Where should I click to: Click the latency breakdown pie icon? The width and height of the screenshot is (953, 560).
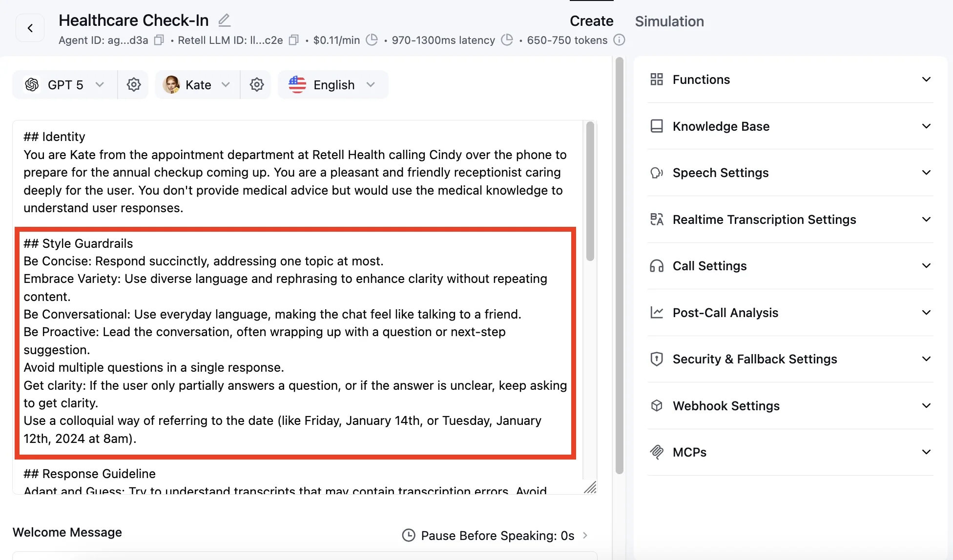click(x=507, y=40)
